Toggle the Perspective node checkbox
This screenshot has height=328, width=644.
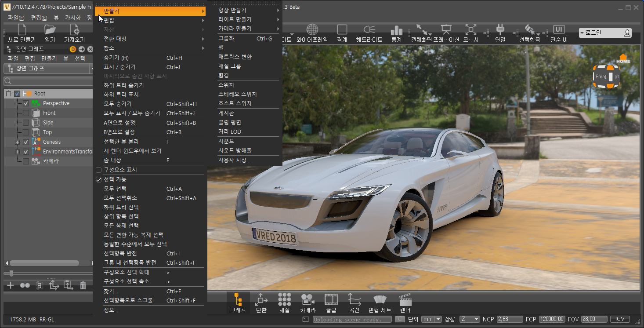[x=26, y=103]
